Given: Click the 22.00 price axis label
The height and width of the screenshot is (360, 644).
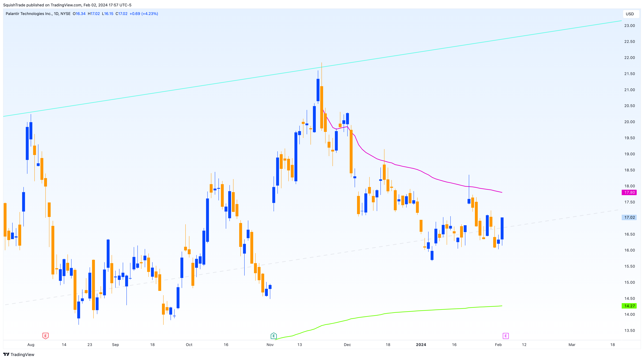Looking at the screenshot, I should (x=630, y=58).
